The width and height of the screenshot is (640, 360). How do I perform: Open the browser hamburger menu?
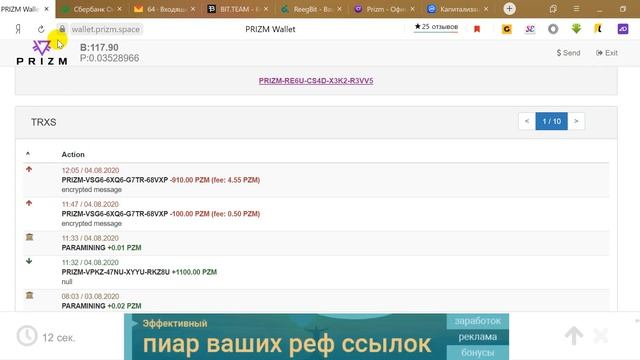(576, 9)
